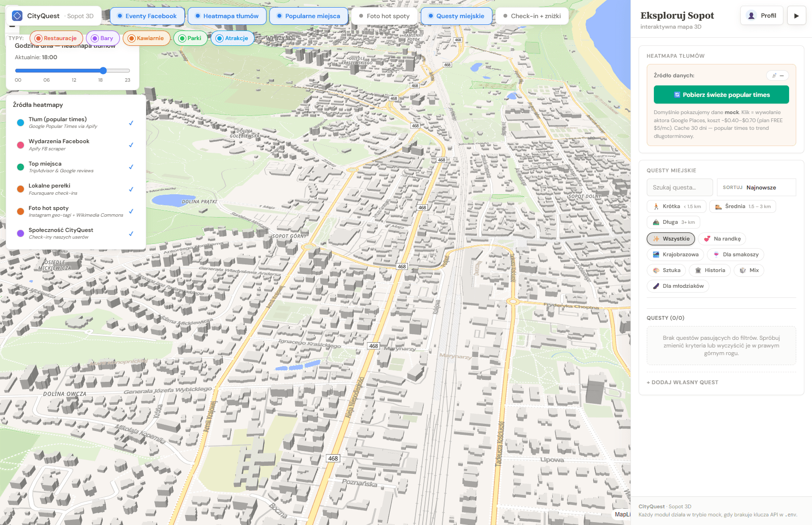Click the arrow button beside Profil

[796, 15]
